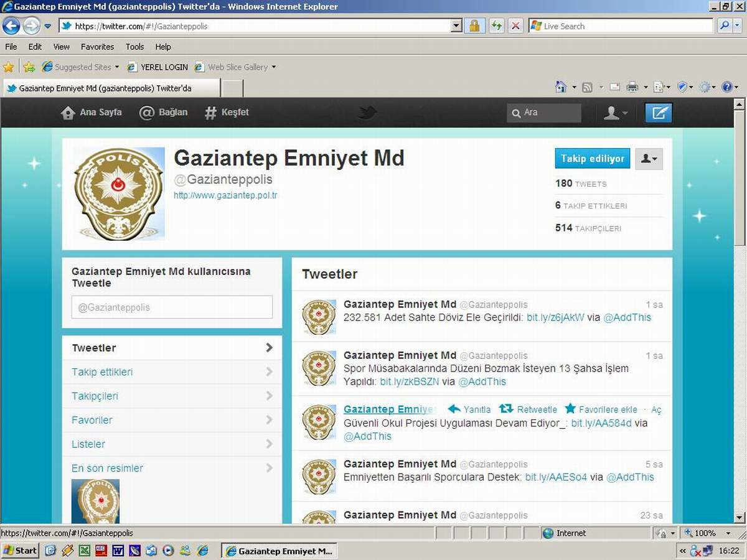Click the RSS feeds icon

(x=587, y=87)
